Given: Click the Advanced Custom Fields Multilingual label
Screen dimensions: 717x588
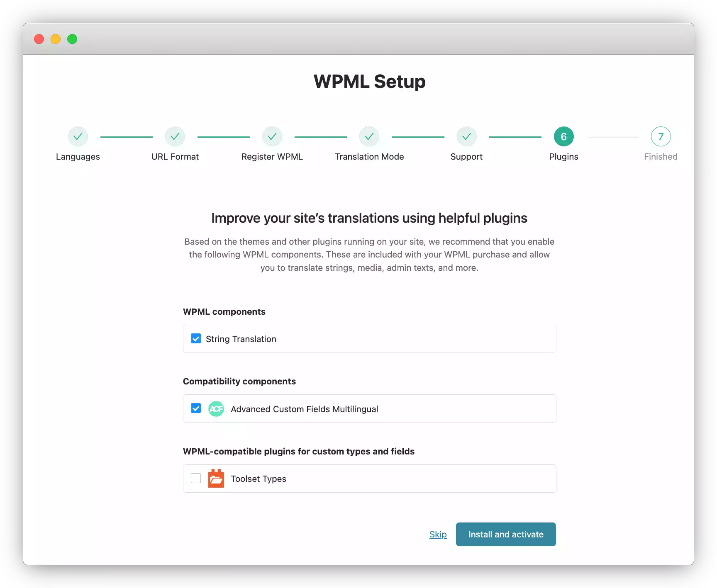Looking at the screenshot, I should [305, 409].
